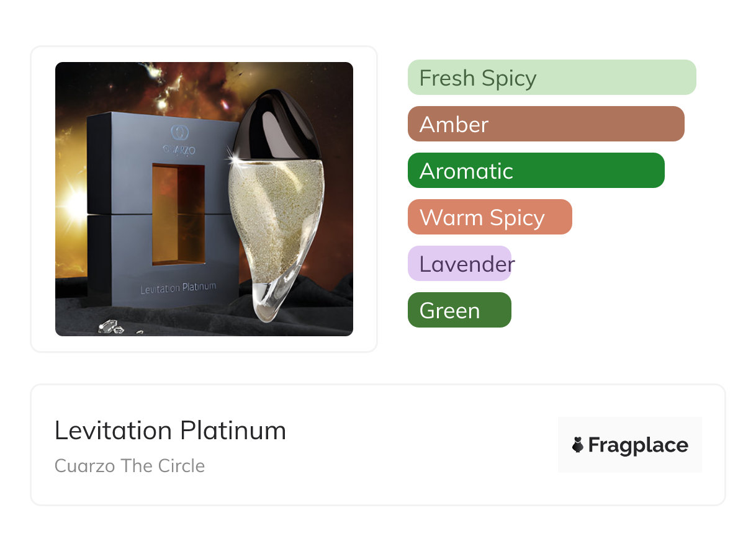The height and width of the screenshot is (536, 756).
Task: Click the Lavender accord bar
Action: tap(460, 264)
